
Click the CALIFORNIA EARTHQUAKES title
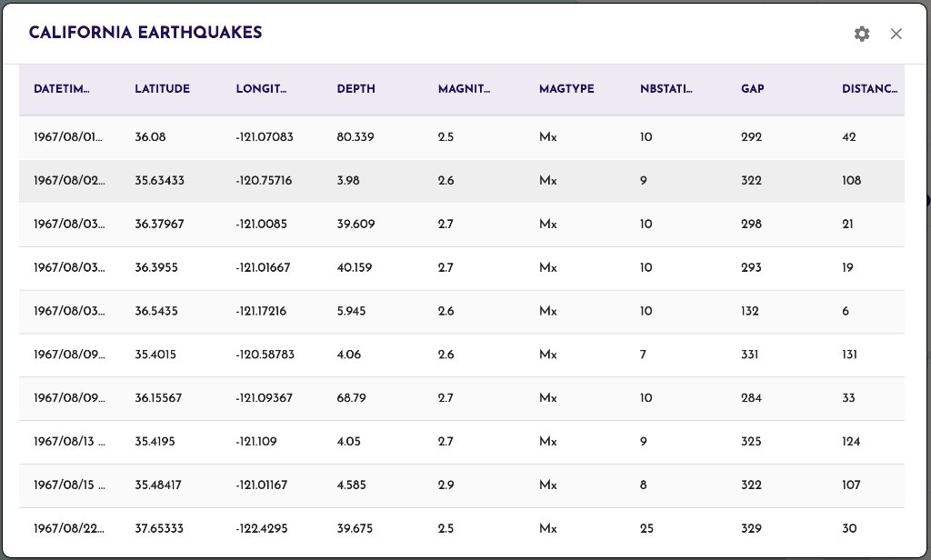click(x=144, y=33)
